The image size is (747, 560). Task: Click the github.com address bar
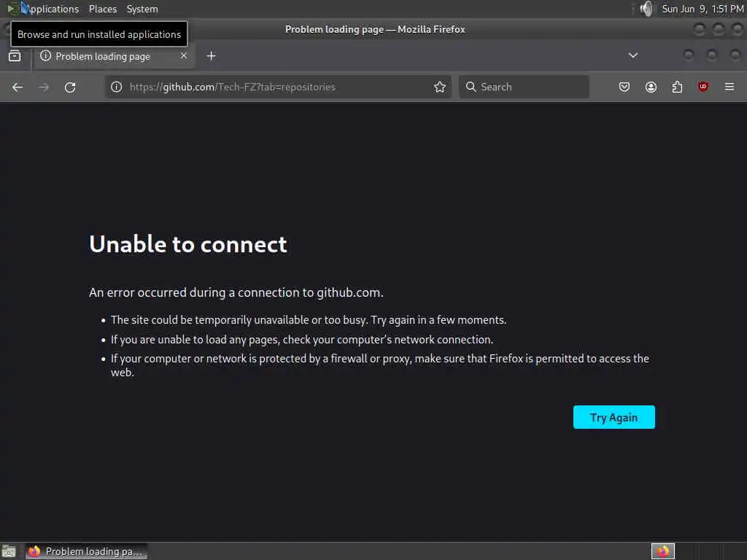click(x=278, y=87)
